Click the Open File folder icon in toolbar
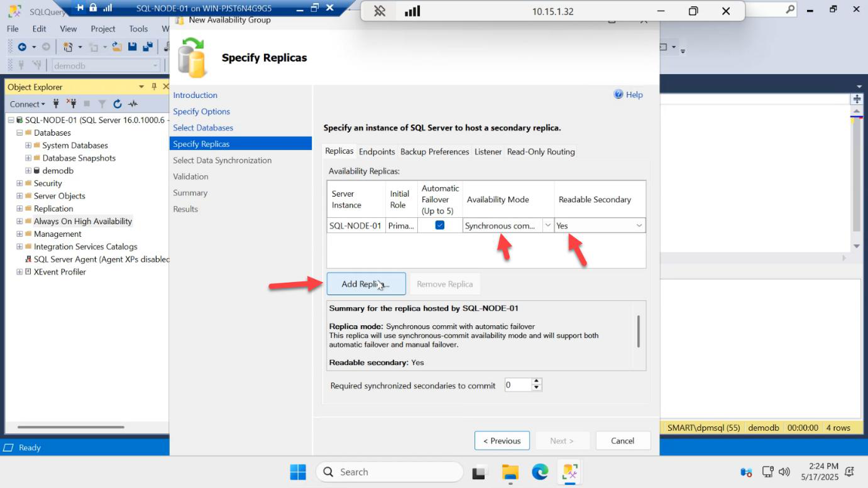 point(117,46)
